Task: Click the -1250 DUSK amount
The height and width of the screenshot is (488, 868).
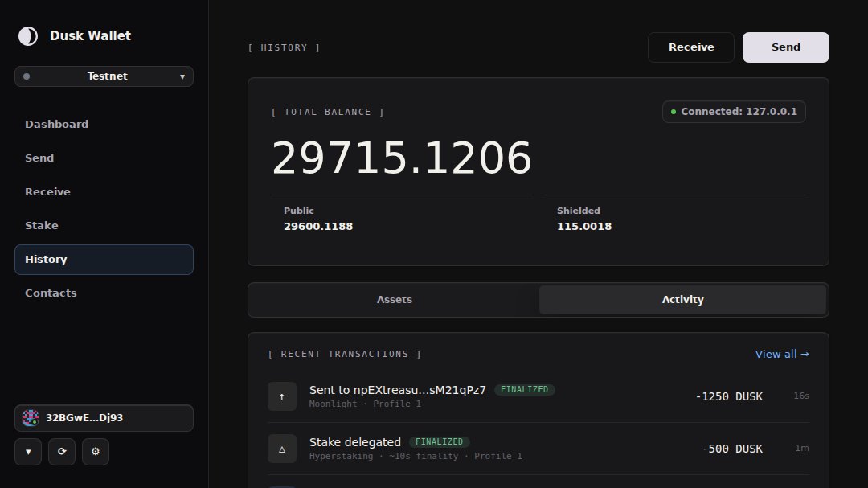Action: point(729,396)
